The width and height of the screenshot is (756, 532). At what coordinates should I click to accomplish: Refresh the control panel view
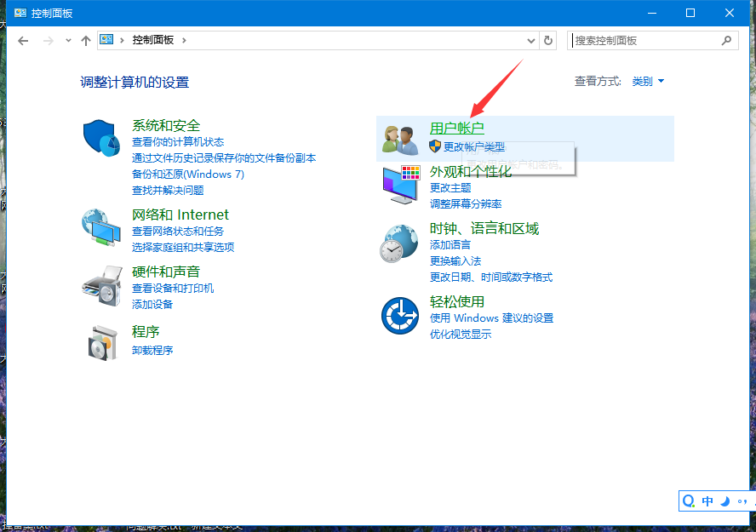point(547,41)
